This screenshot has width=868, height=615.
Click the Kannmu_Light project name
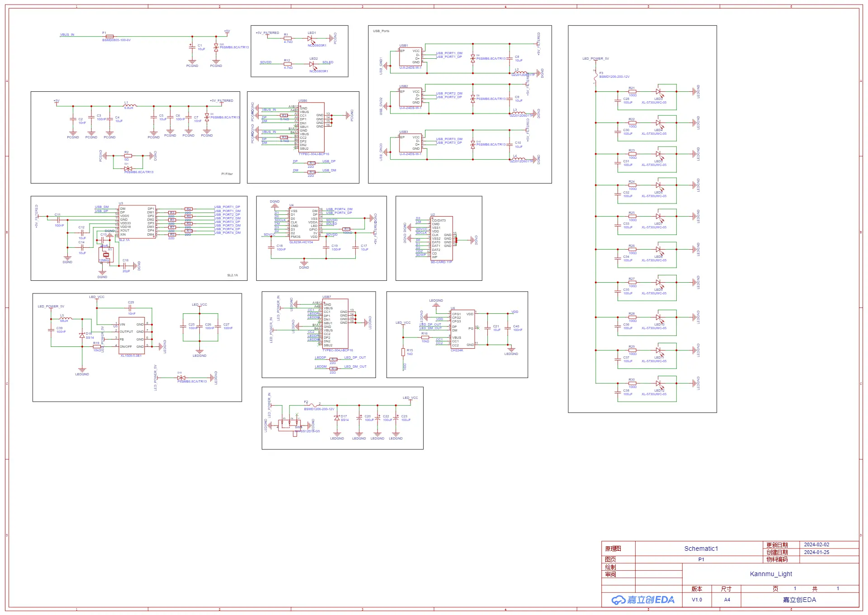click(771, 574)
